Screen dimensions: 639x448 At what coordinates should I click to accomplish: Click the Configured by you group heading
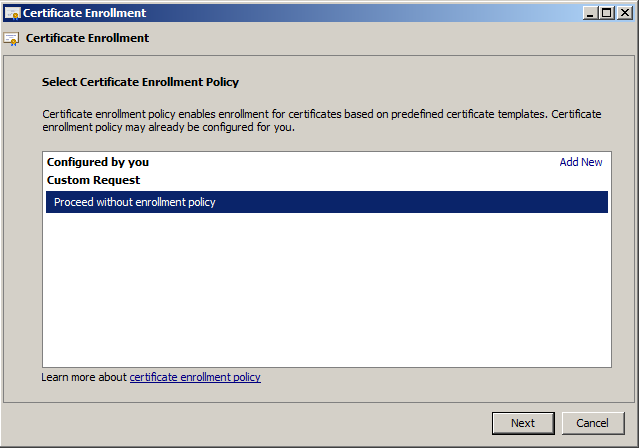(x=98, y=162)
